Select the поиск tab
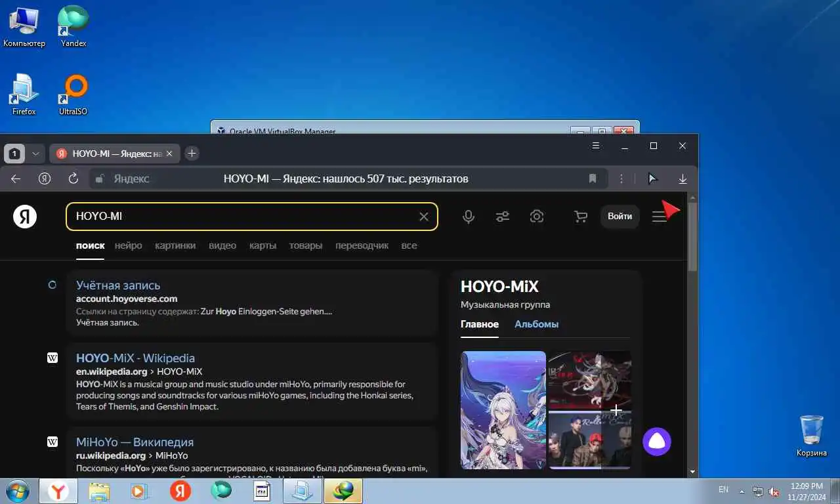The height and width of the screenshot is (504, 840). [x=90, y=245]
